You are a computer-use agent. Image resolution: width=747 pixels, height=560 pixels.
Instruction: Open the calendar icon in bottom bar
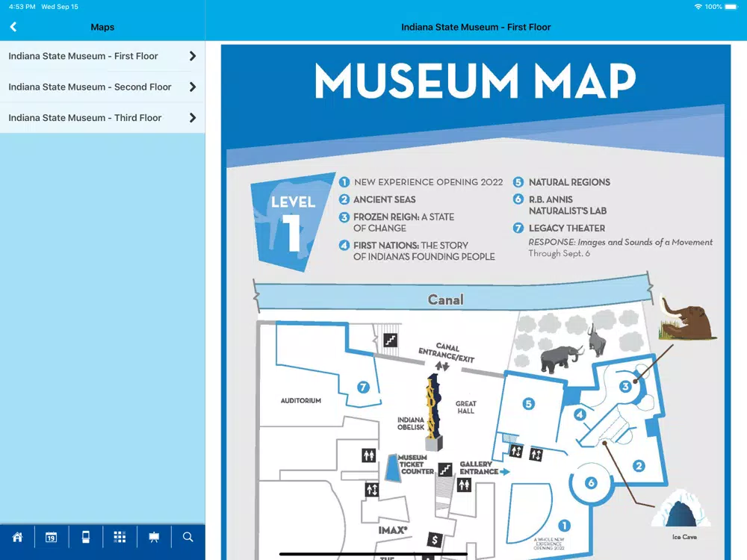tap(51, 537)
